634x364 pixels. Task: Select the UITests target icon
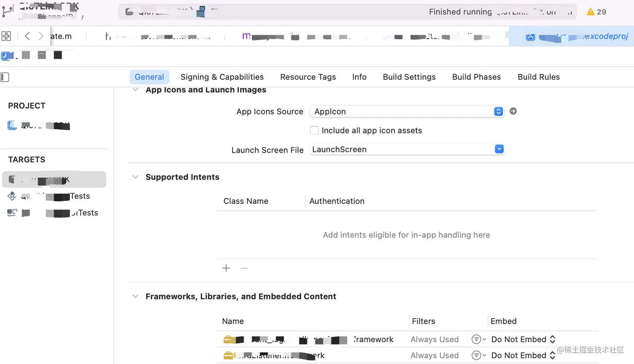pos(12,213)
